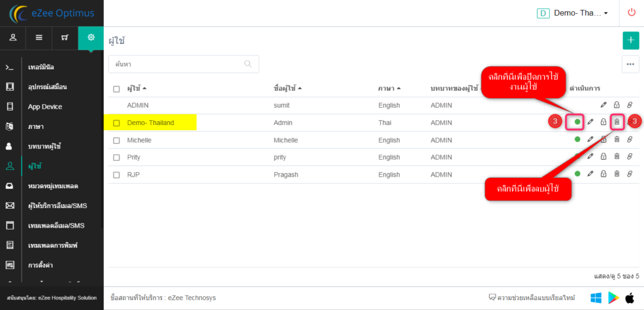Image resolution: width=644 pixels, height=310 pixels.
Task: Open the Apple app store icon
Action: point(630,297)
